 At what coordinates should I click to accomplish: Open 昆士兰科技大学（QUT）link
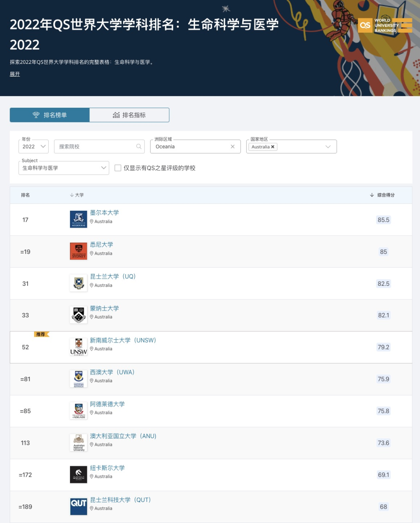121,500
